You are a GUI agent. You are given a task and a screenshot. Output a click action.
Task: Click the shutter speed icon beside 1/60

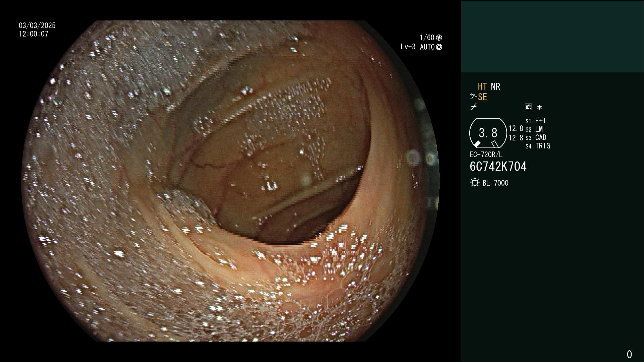pyautogui.click(x=439, y=38)
